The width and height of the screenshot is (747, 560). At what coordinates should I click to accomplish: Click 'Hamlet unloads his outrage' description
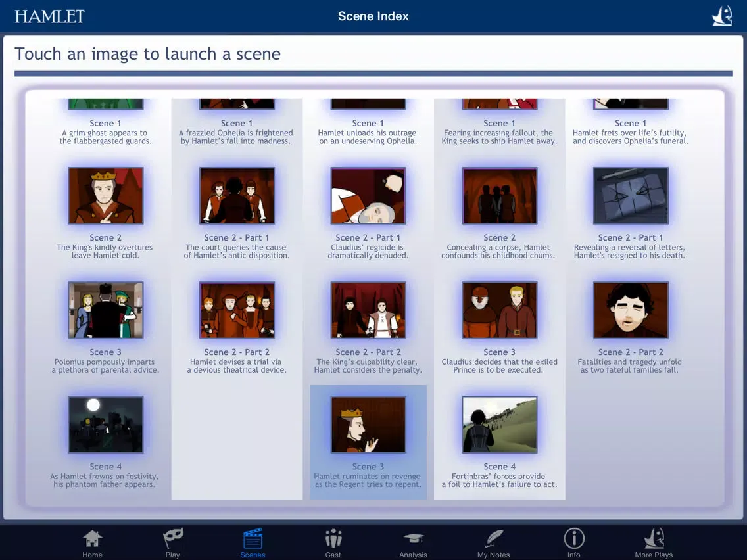click(x=368, y=137)
